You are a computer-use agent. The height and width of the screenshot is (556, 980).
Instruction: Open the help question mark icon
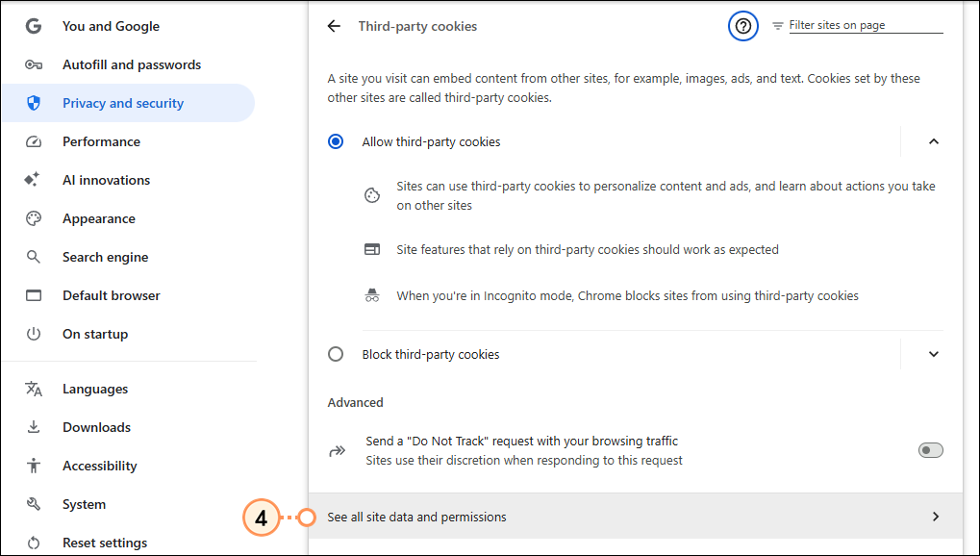point(742,26)
